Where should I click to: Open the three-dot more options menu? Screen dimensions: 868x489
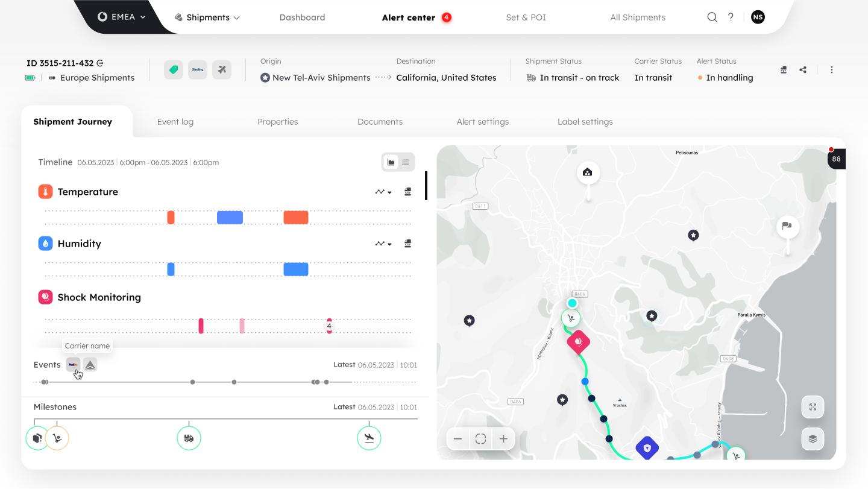tap(832, 70)
